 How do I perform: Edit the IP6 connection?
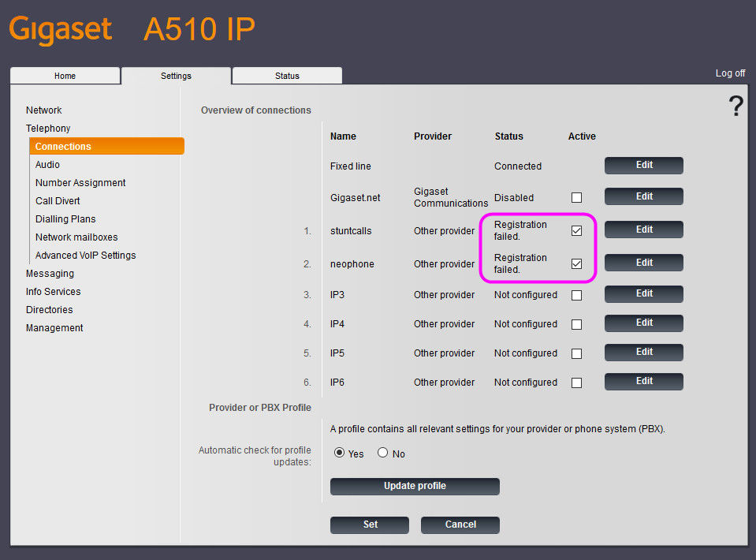(643, 381)
